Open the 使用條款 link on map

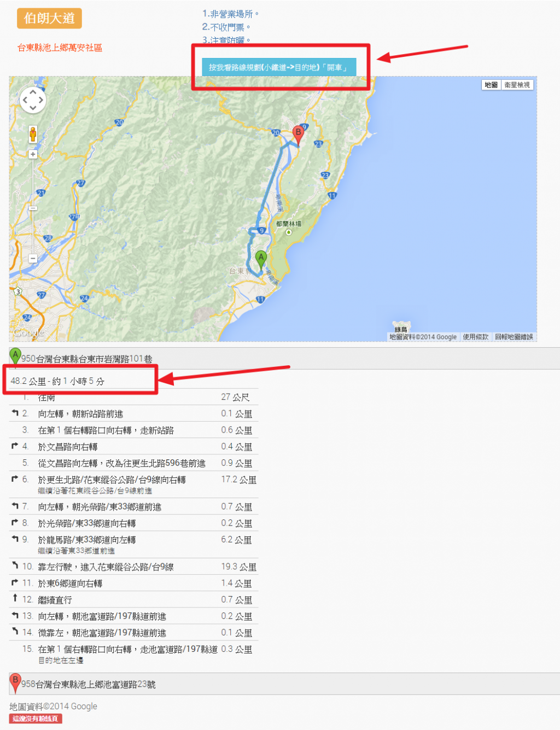(476, 337)
